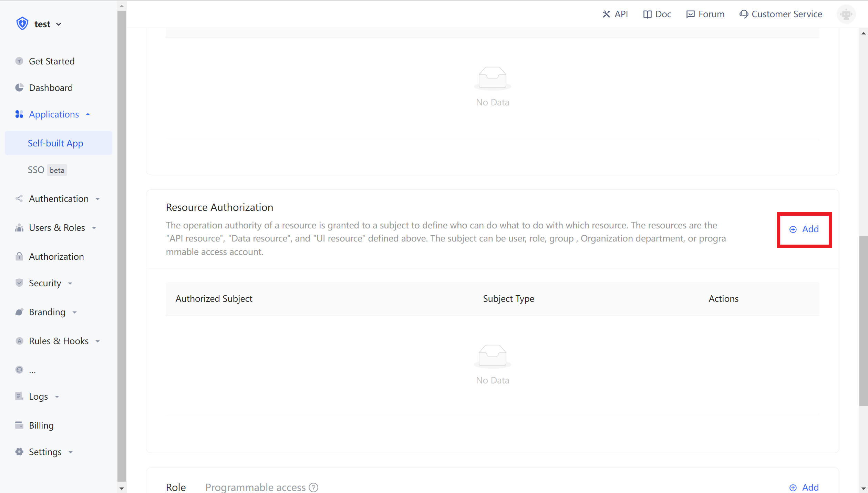Image resolution: width=868 pixels, height=493 pixels.
Task: Expand the Authentication menu
Action: [x=98, y=199]
